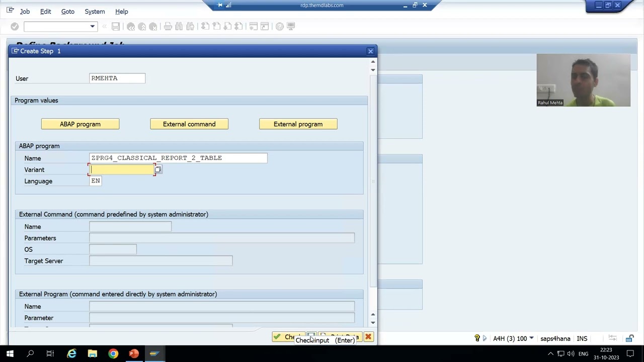
Task: Click the Find binoculars icon
Action: pyautogui.click(x=179, y=26)
